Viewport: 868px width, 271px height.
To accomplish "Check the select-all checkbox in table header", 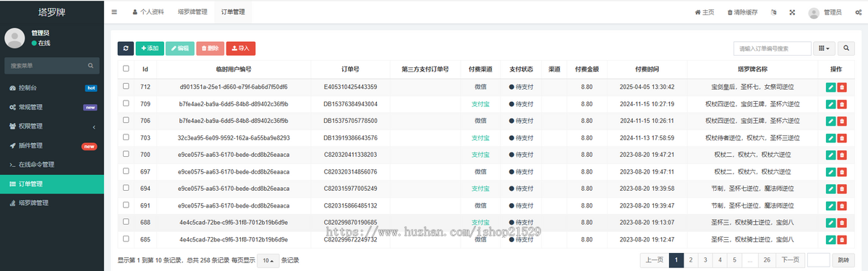I will pos(126,69).
